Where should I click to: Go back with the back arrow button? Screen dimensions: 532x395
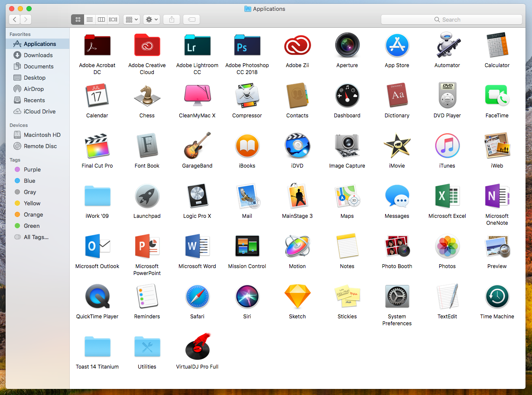tap(14, 19)
